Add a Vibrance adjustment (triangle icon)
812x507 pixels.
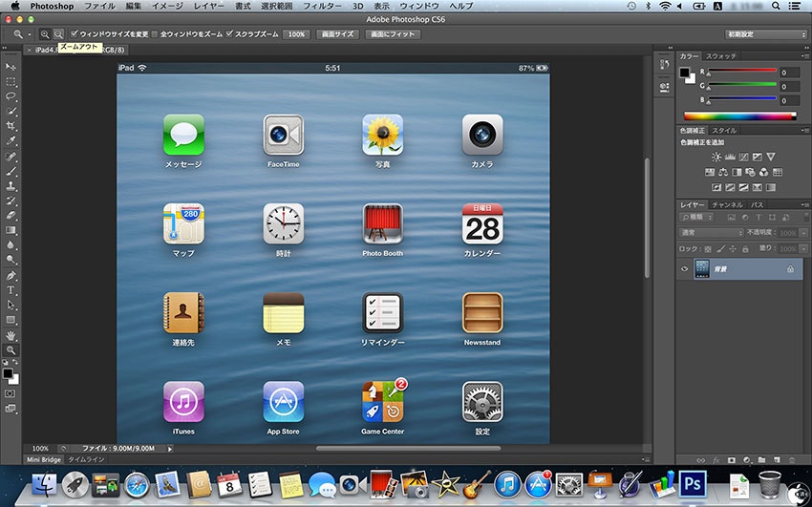click(771, 157)
